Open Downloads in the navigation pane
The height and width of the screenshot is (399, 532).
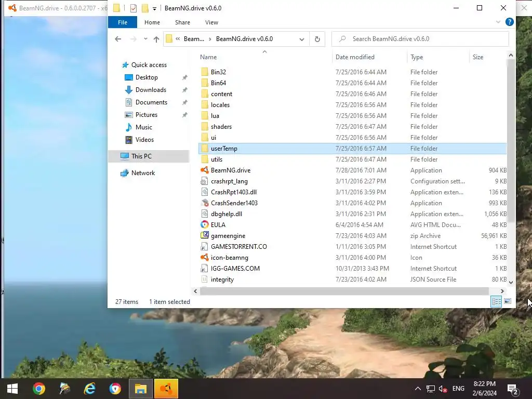tap(151, 90)
